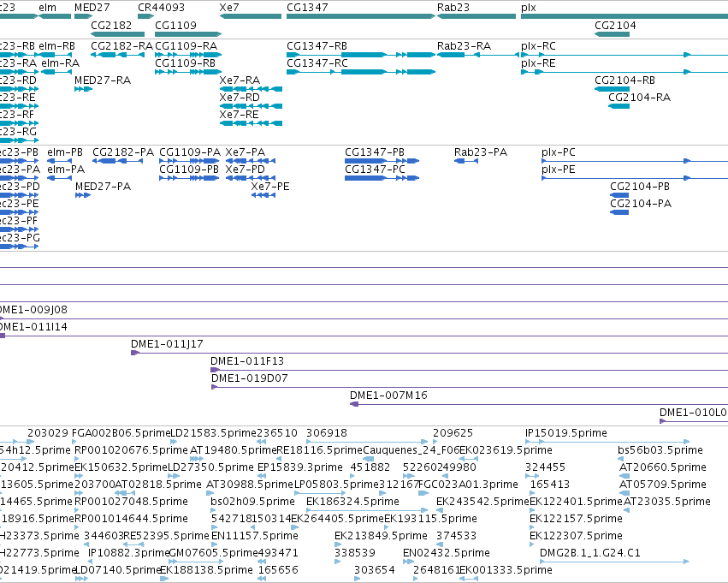The image size is (728, 583).
Task: Click EST EK213849.5prime
Action: click(x=338, y=545)
